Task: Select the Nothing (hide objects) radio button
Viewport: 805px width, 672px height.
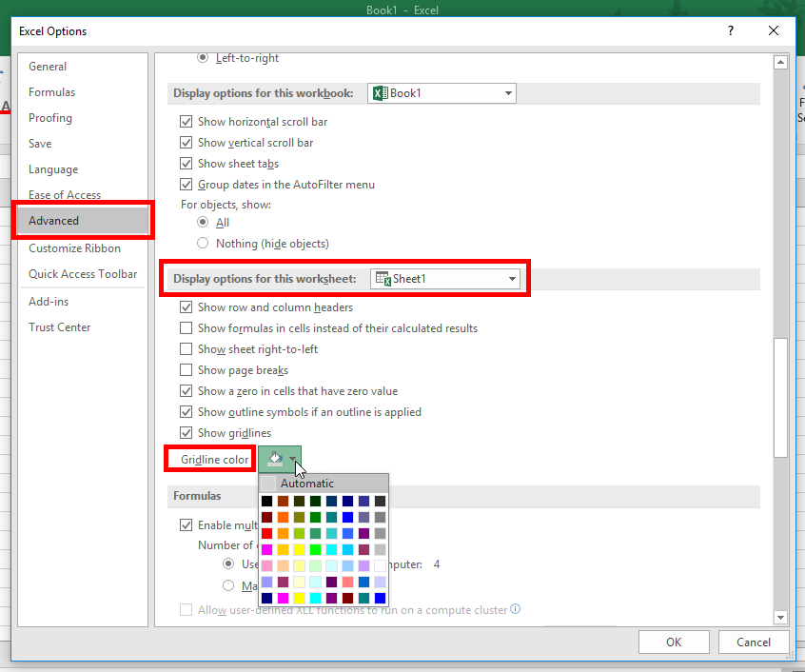Action: (x=201, y=243)
